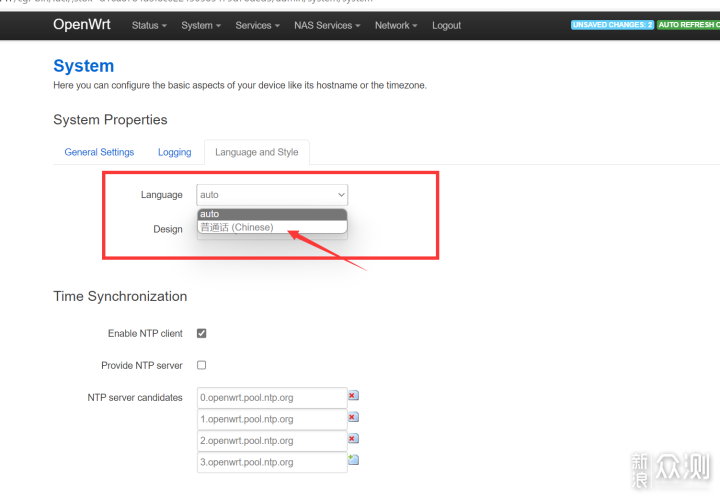Click the Design field label
The height and width of the screenshot is (498, 720).
point(168,229)
